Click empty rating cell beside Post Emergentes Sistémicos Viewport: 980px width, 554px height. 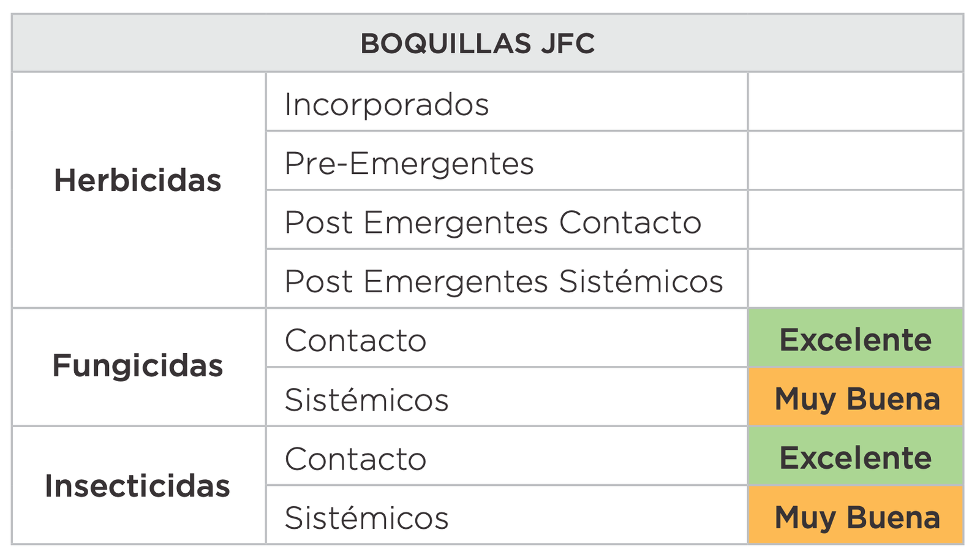tap(855, 279)
